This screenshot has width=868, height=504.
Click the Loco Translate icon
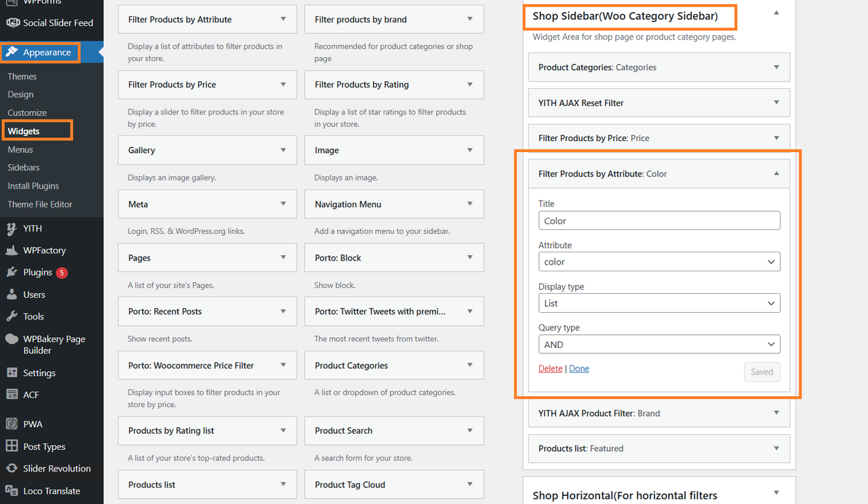(12, 490)
